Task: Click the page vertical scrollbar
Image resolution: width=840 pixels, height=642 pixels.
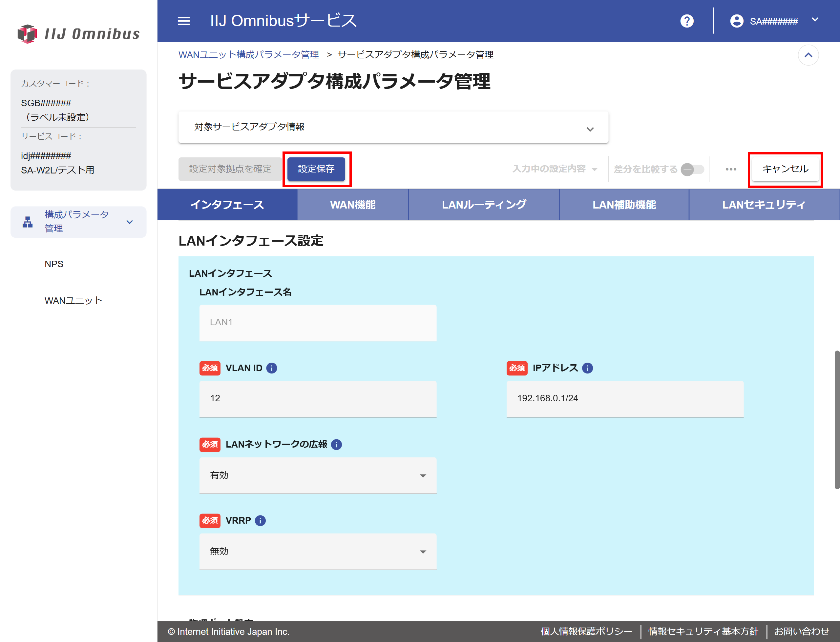Action: click(837, 420)
